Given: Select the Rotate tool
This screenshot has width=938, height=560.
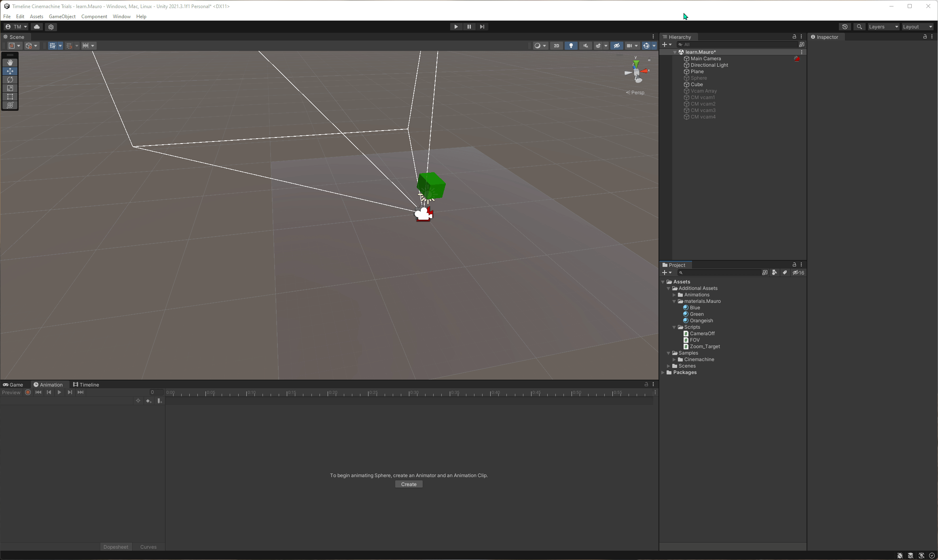Looking at the screenshot, I should tap(10, 80).
